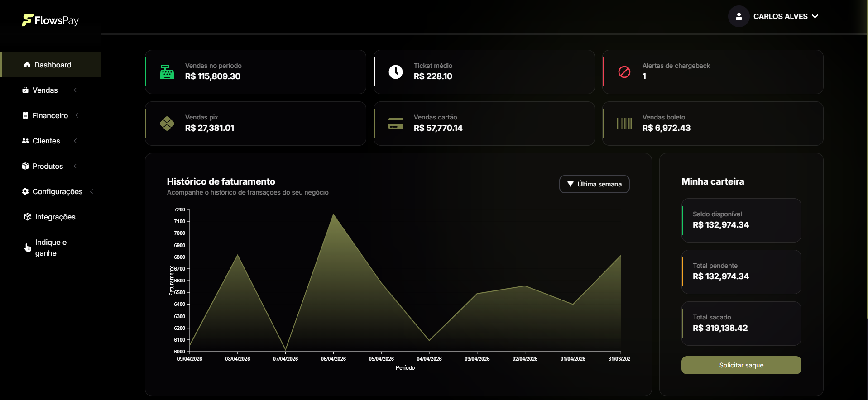This screenshot has width=868, height=400.
Task: Expand the Financeiro sidebar submenu
Action: click(50, 116)
